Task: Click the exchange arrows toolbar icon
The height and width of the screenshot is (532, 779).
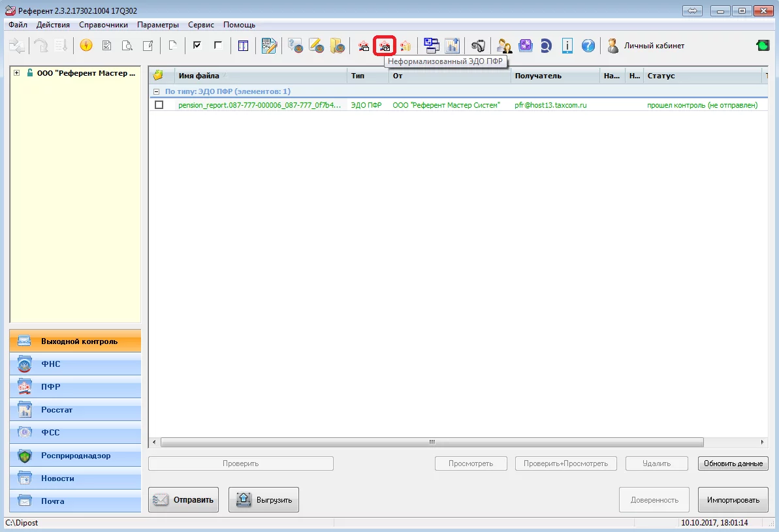Action: pyautogui.click(x=17, y=46)
